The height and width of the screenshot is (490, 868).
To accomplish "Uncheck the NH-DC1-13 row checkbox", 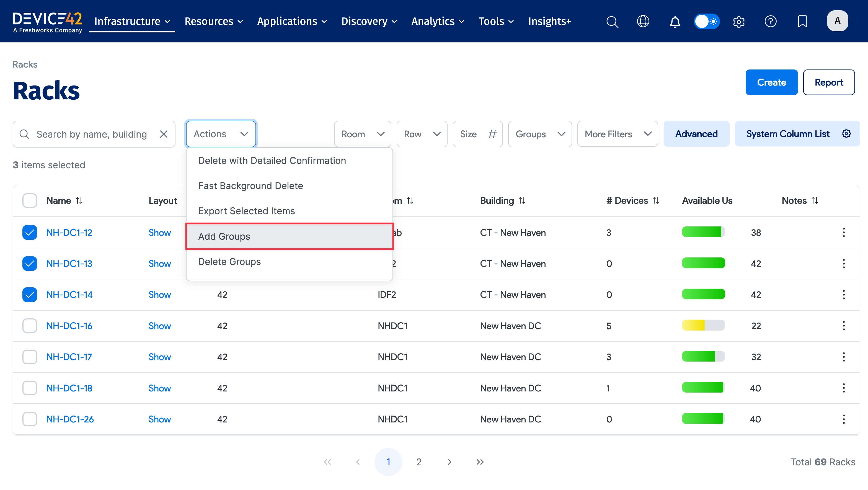I will pyautogui.click(x=30, y=264).
